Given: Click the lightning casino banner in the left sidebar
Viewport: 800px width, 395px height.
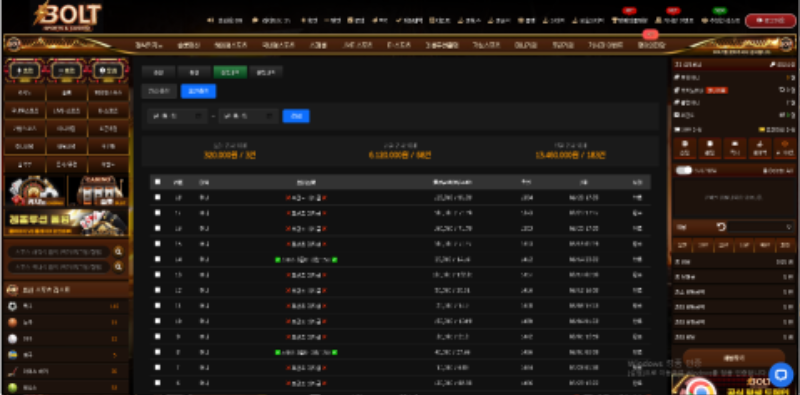Looking at the screenshot, I should [66, 223].
